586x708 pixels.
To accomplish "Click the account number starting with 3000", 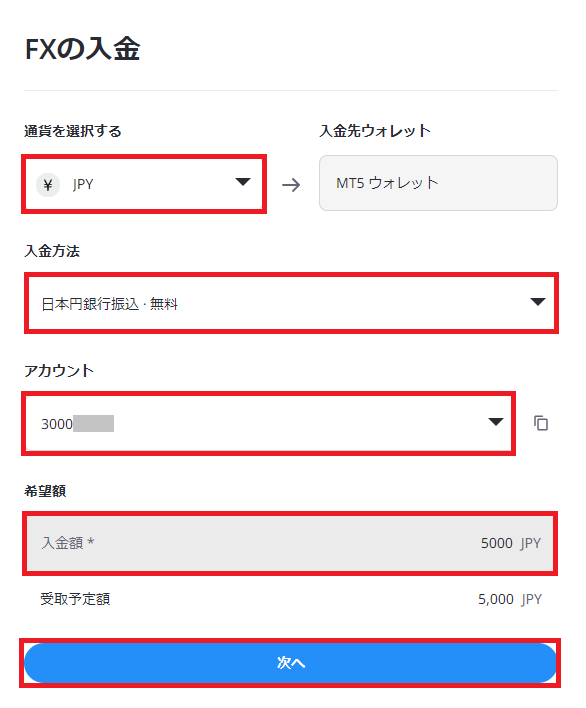I will click(77, 424).
